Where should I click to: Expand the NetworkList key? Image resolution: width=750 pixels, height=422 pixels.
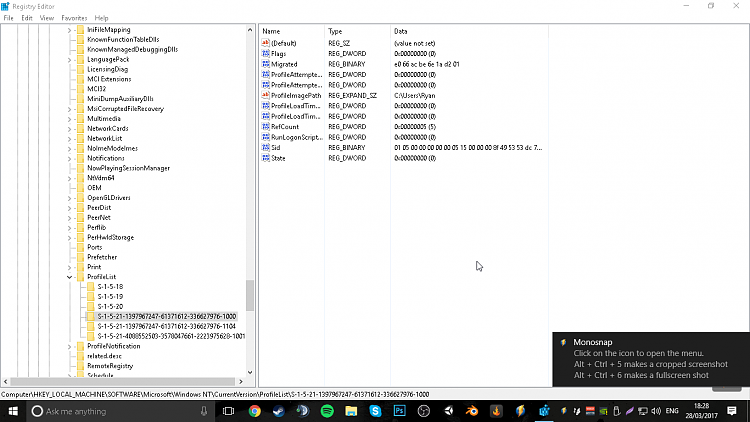[69, 139]
